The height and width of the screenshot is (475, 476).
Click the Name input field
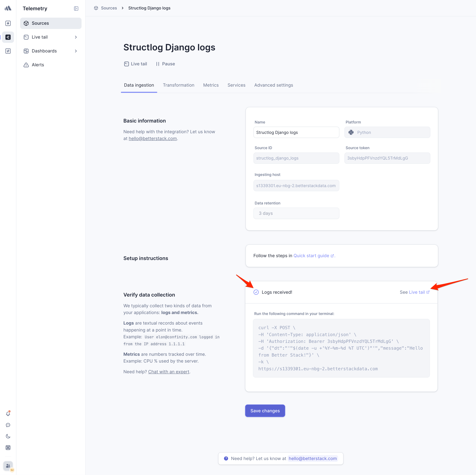tap(296, 132)
